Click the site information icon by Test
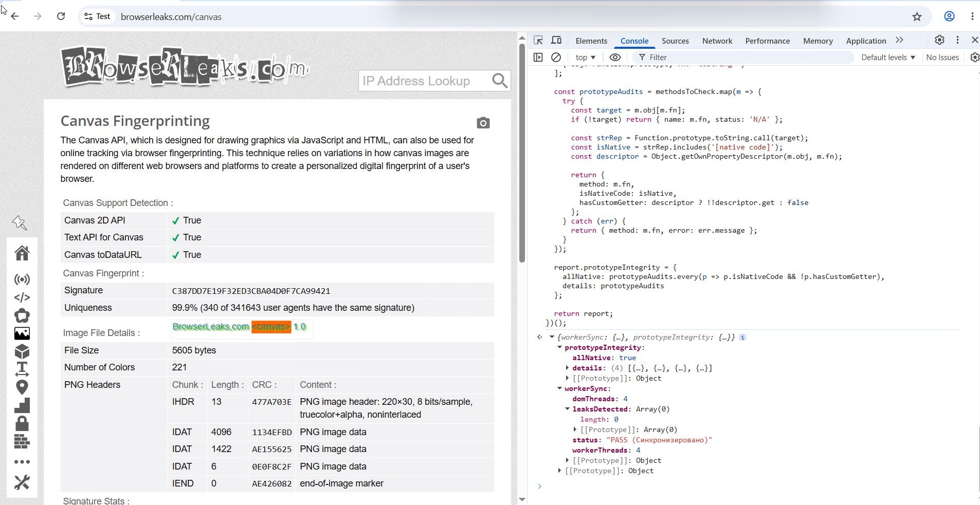Viewport: 980px width, 505px height. [x=88, y=16]
